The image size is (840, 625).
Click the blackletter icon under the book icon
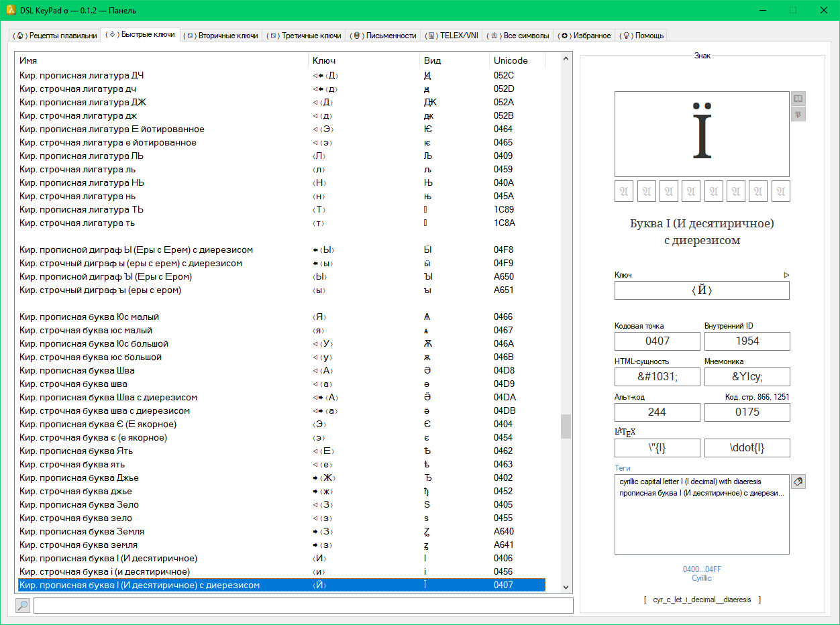point(798,114)
